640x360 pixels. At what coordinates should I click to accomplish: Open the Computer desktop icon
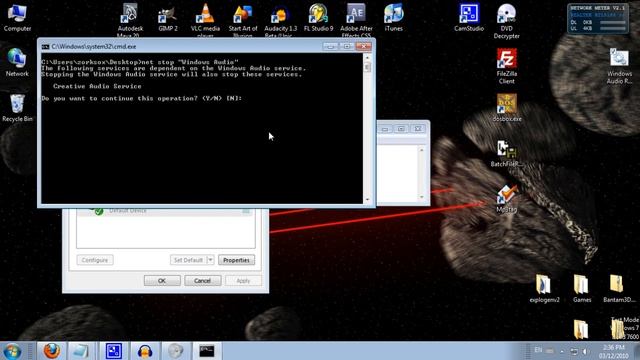17,18
